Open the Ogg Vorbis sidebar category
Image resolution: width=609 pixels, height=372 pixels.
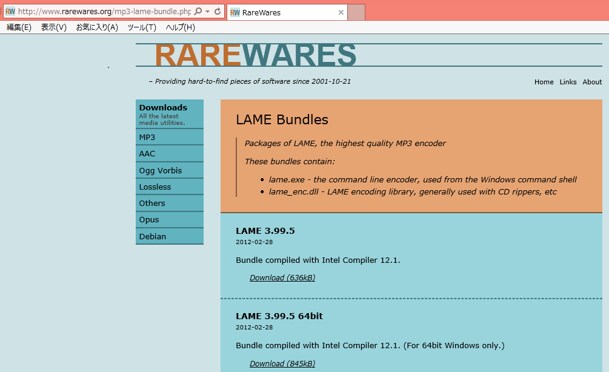point(170,170)
